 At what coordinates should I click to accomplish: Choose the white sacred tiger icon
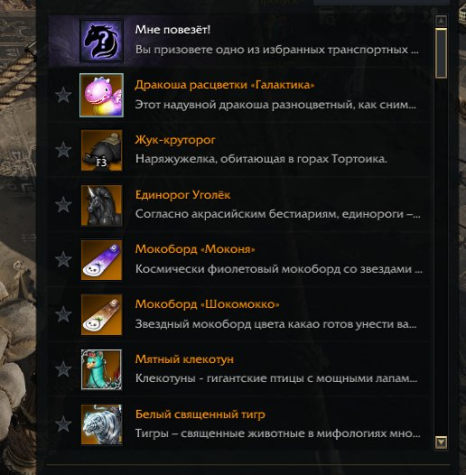pyautogui.click(x=102, y=424)
